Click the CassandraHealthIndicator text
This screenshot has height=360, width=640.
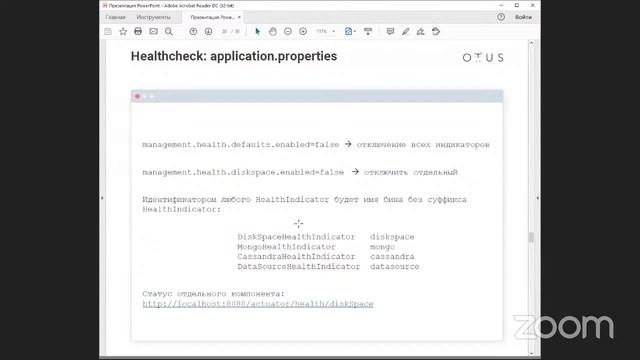point(296,256)
